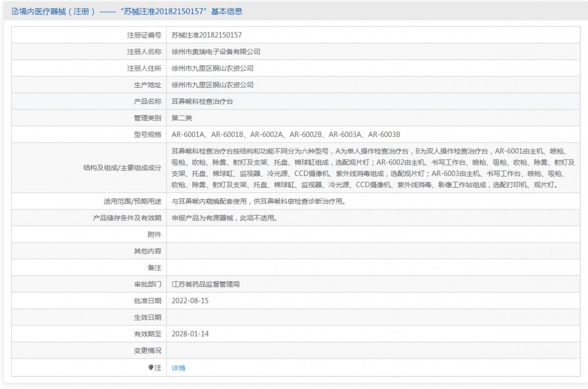Viewport: 588px width, 389px height.
Task: Open the 详情 details link
Action: (178, 368)
